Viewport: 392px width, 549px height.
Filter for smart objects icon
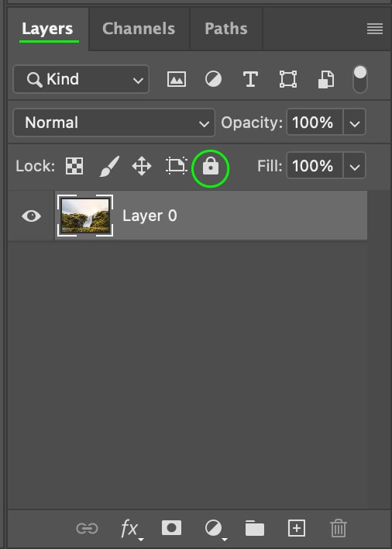pyautogui.click(x=326, y=79)
